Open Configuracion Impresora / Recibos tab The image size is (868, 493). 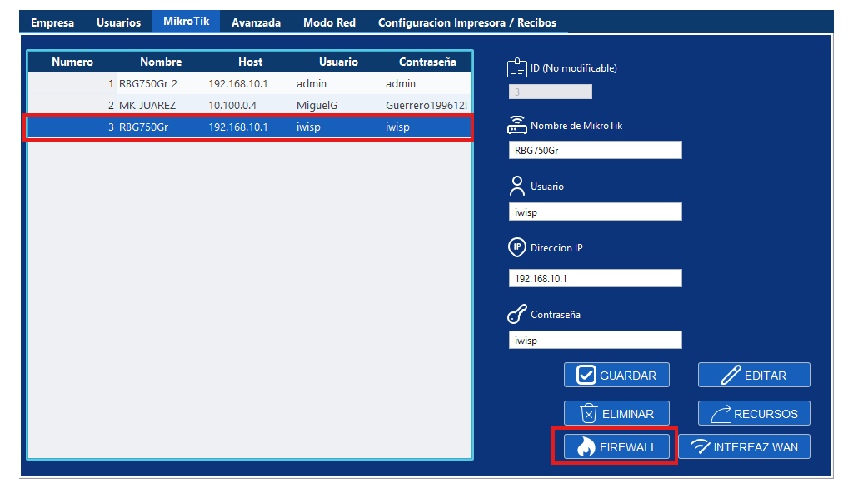click(466, 22)
